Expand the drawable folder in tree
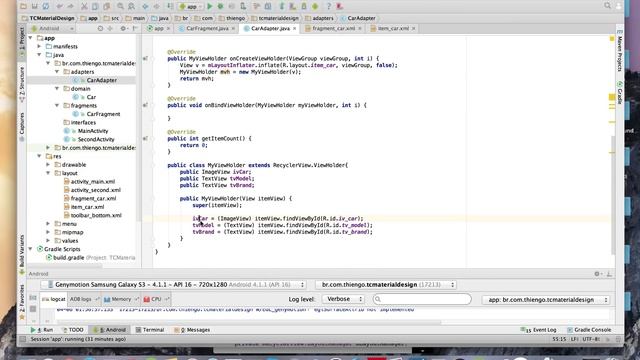 tap(48, 164)
